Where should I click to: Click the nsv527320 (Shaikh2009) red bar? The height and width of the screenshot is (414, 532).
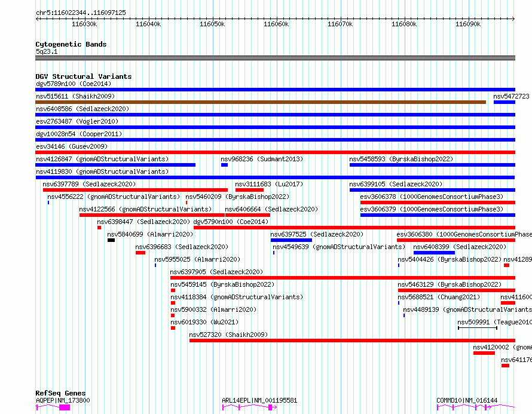[352, 341]
